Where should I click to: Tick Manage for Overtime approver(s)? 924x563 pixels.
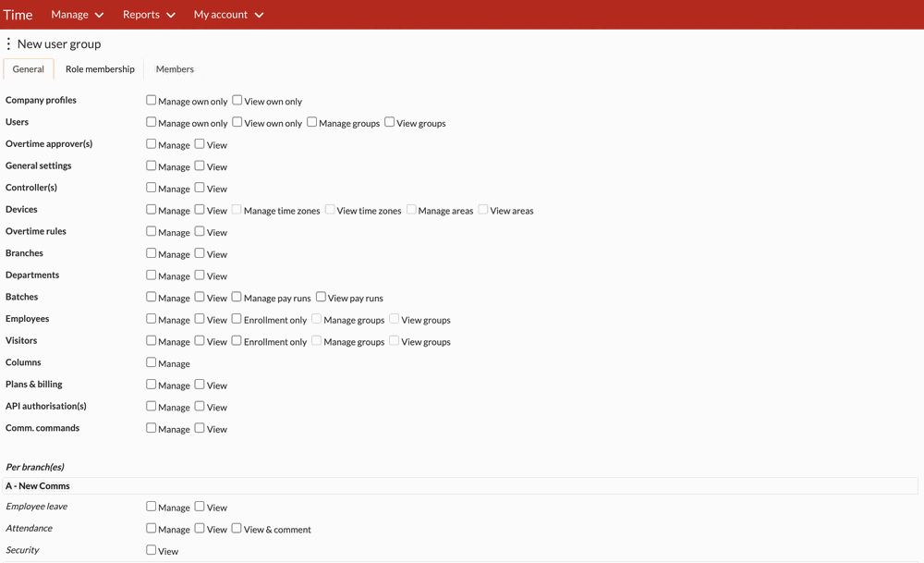(152, 144)
